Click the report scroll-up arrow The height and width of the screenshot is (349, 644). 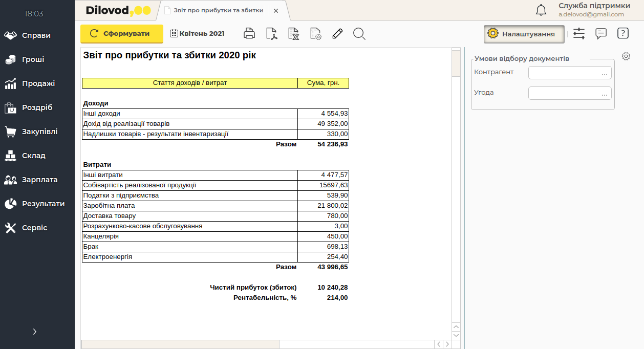pyautogui.click(x=456, y=326)
